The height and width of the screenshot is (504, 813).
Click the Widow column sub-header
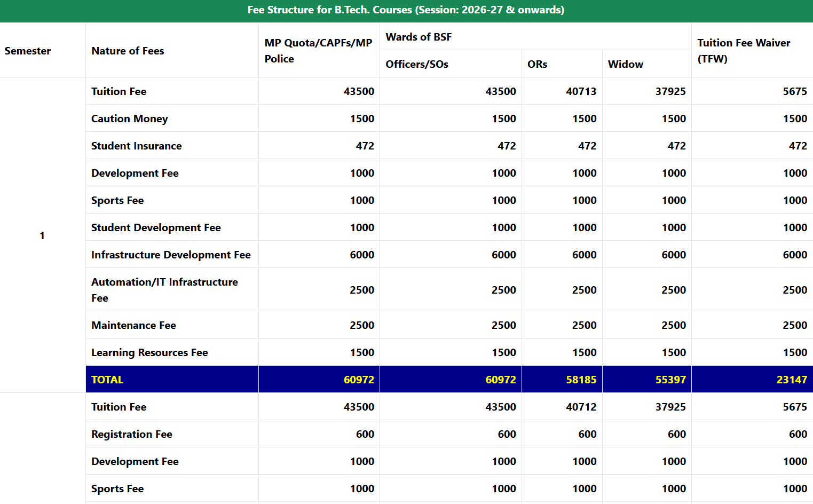(x=625, y=64)
